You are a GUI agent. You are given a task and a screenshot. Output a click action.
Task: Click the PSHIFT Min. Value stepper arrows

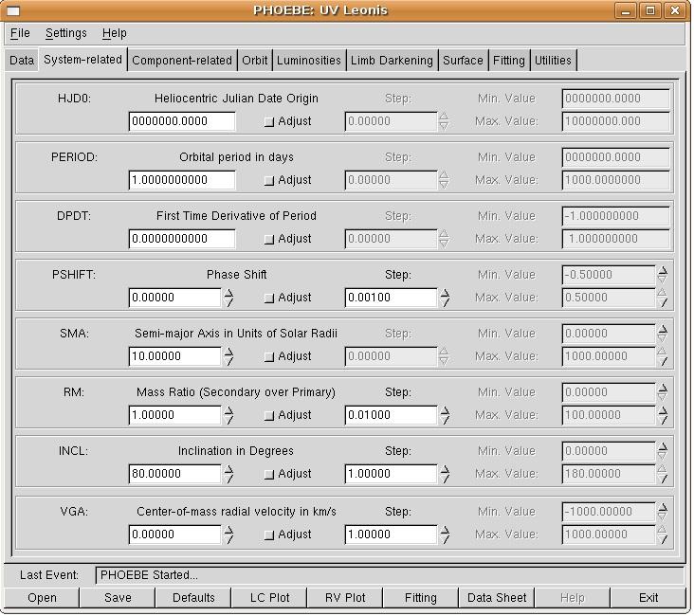(662, 275)
